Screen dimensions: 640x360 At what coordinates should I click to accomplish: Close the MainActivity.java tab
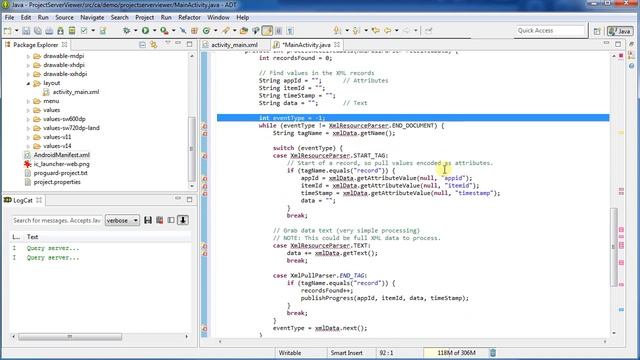click(x=337, y=44)
